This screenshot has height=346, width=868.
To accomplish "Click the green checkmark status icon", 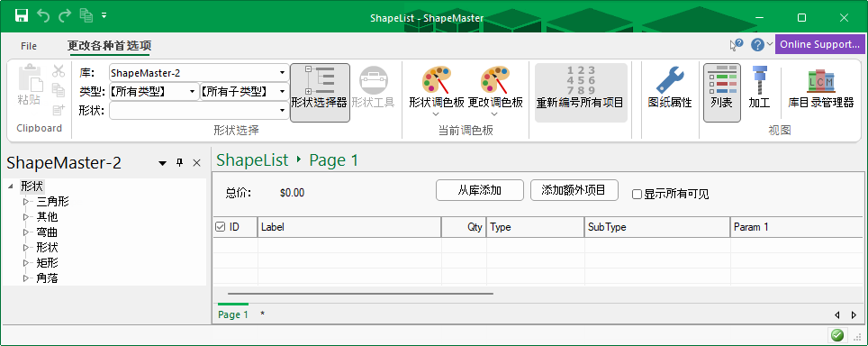I will (x=837, y=335).
